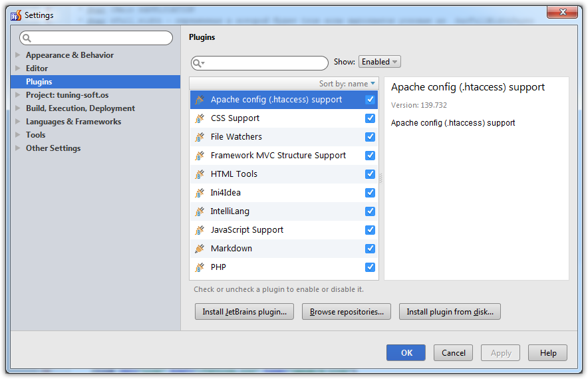The height and width of the screenshot is (379, 588).
Task: Click the Apply button
Action: 501,353
